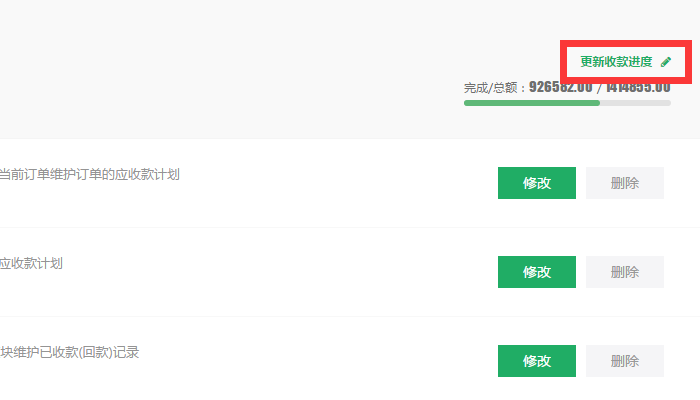Viewport: 700px width, 400px height.
Task: Click 删除 for 当前订单维护订单的应收款计划 row
Action: [625, 183]
